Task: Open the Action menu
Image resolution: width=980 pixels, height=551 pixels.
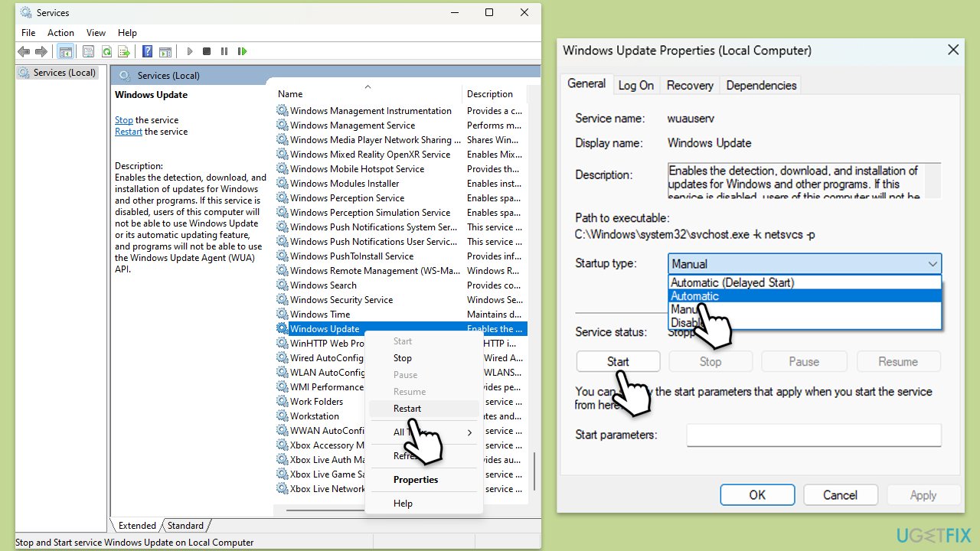Action: [x=60, y=33]
